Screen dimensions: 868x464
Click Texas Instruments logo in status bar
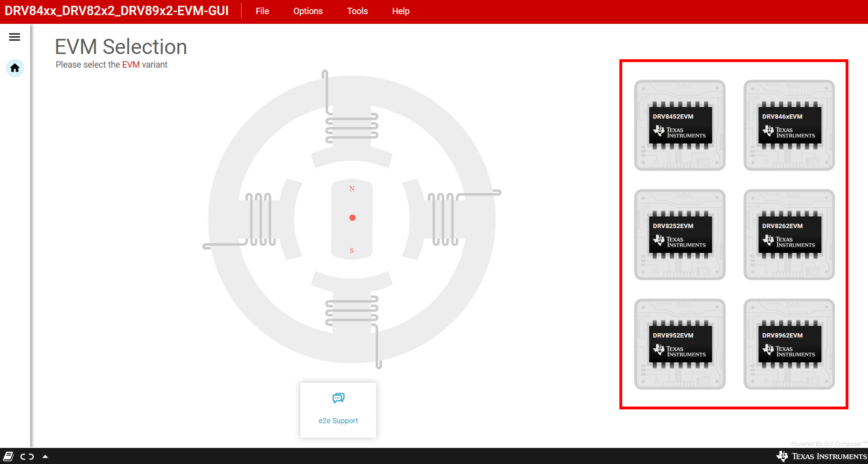(821, 456)
